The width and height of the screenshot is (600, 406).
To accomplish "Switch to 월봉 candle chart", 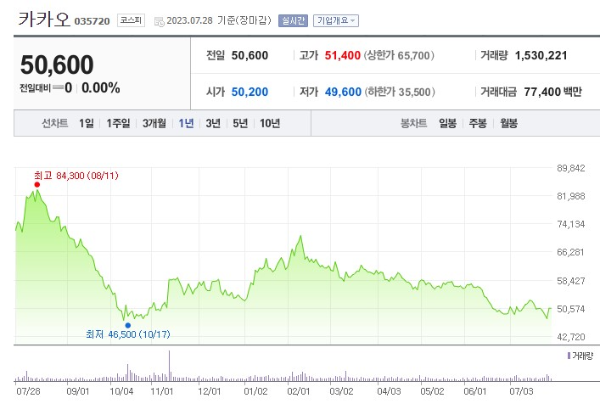I will point(509,123).
